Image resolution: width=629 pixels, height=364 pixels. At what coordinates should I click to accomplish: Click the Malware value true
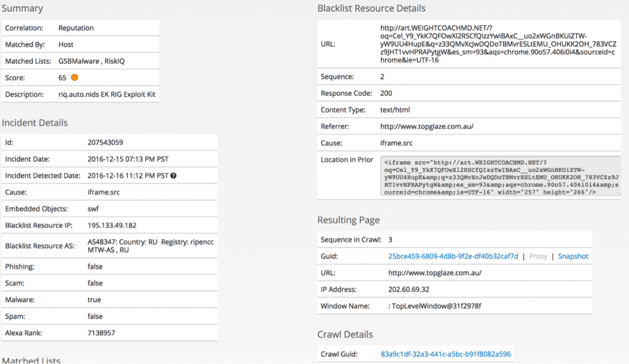click(x=94, y=300)
